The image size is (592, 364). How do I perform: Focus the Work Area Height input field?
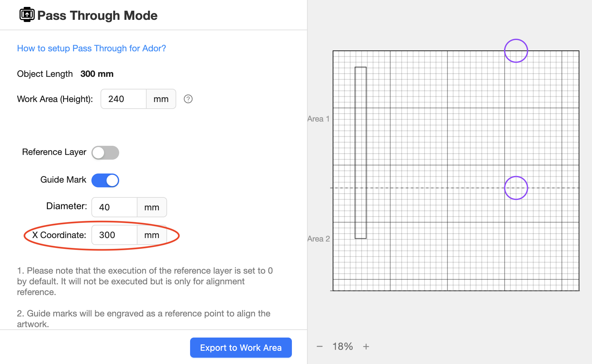124,99
